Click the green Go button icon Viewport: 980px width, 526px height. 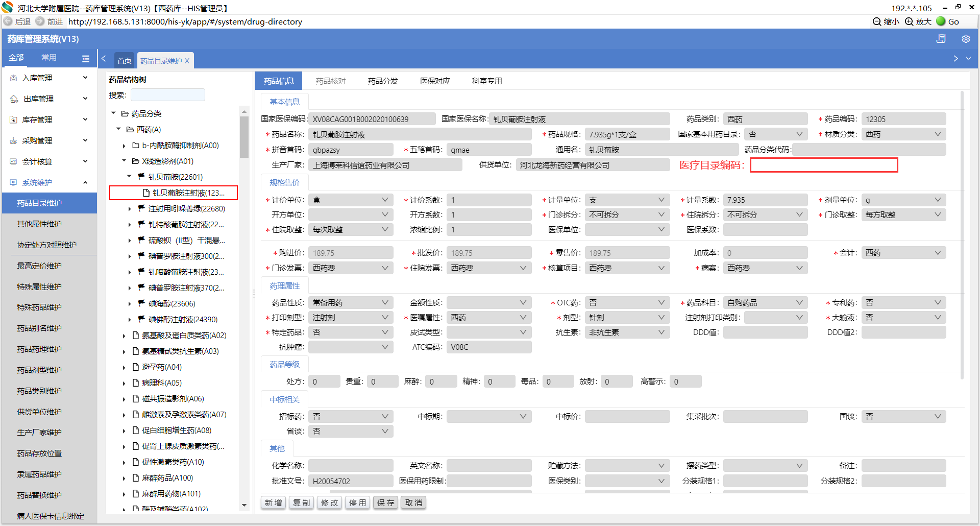point(941,21)
